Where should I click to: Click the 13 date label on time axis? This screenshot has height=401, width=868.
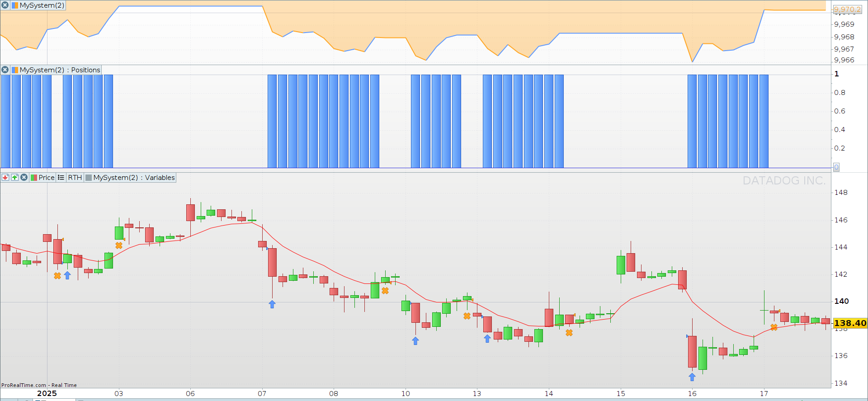[x=477, y=393]
